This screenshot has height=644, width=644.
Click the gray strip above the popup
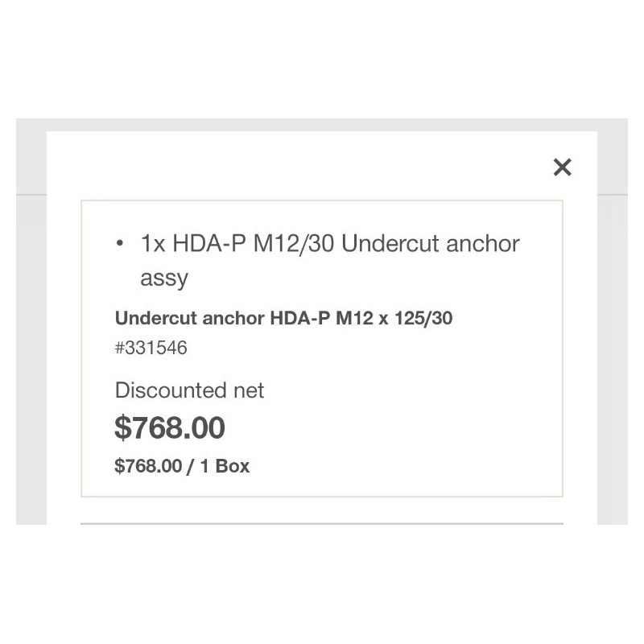(322, 125)
